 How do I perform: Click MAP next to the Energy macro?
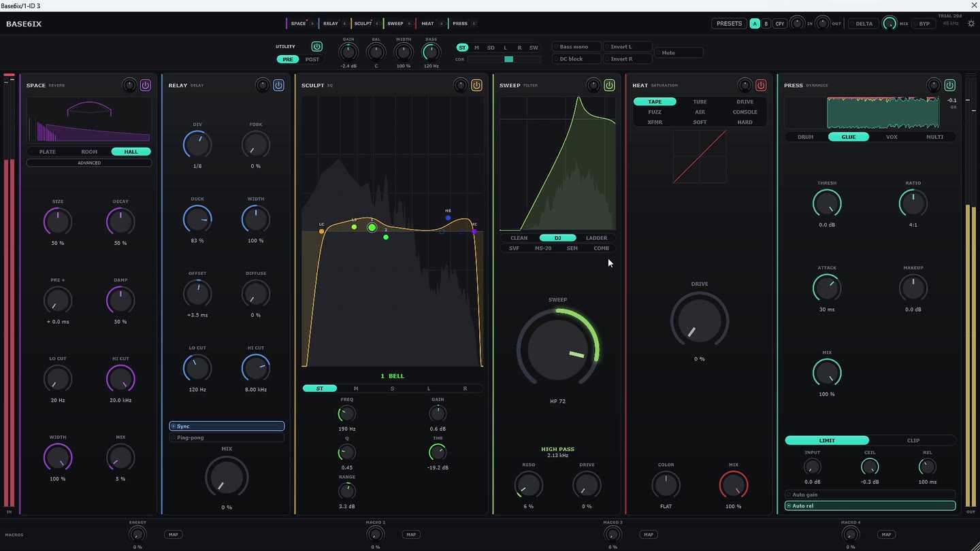point(173,535)
